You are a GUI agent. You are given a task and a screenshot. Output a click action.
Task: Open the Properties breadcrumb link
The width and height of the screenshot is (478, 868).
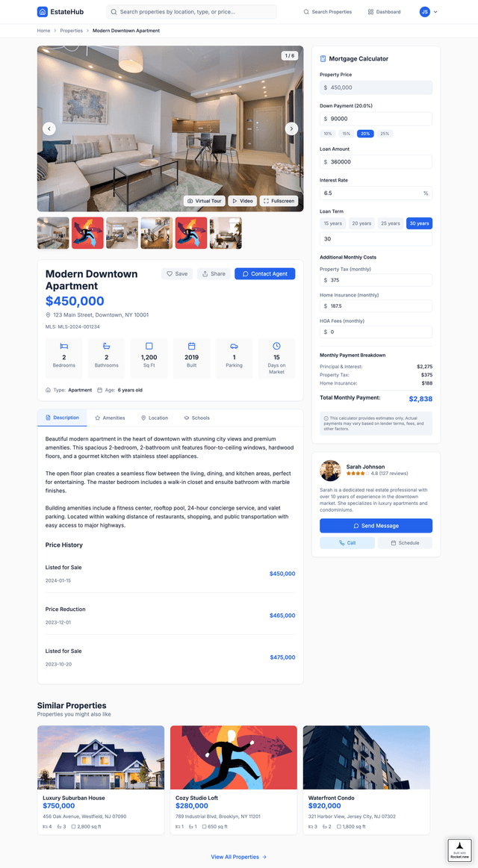(72, 31)
